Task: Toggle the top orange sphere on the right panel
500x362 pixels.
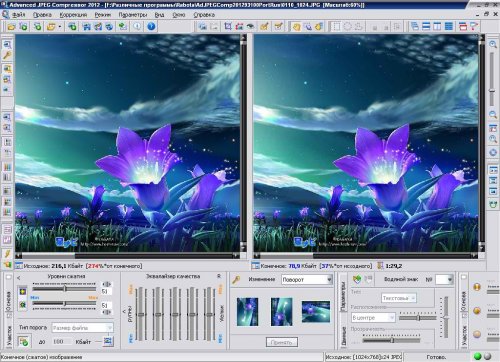Action: pos(477,287)
